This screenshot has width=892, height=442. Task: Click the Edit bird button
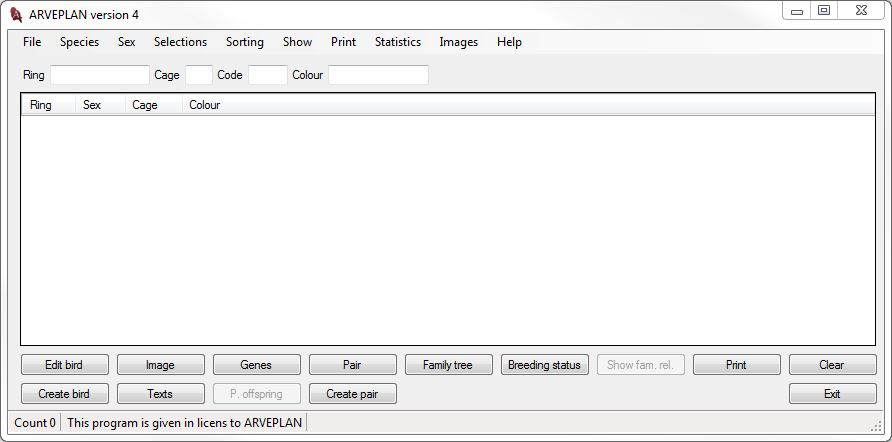click(64, 365)
